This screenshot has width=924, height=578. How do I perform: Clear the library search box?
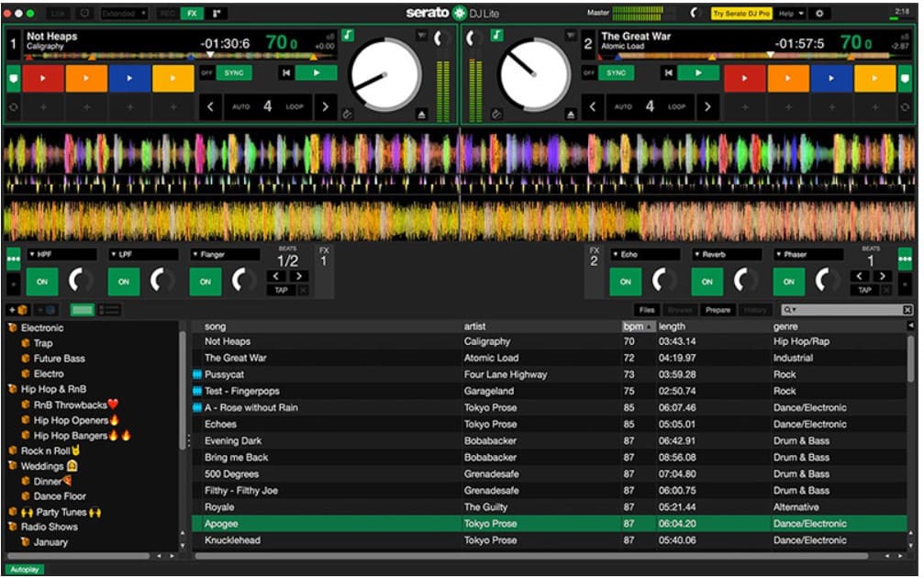click(x=907, y=310)
